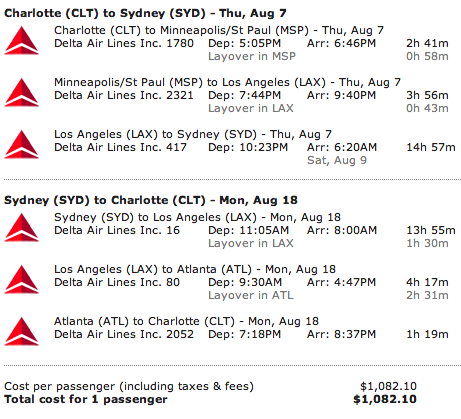Viewport: 461px width, 419px height.
Task: Click Los Angeles to Atlanta segment title
Action: pos(195,269)
